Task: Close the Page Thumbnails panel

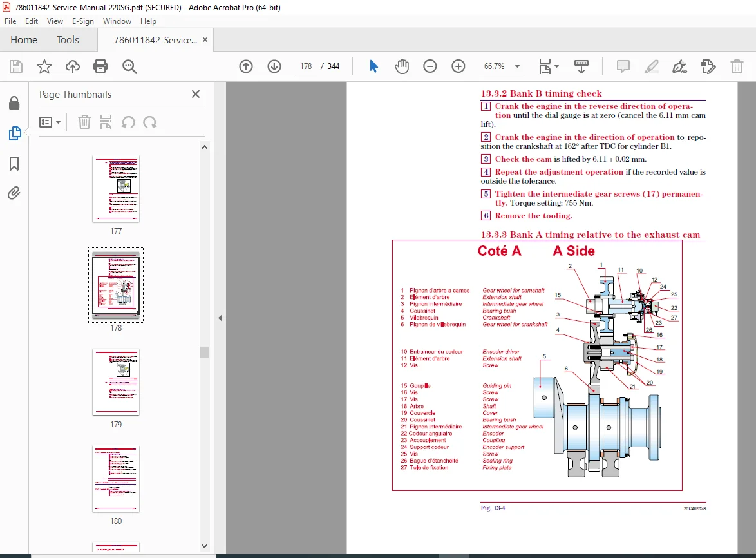Action: (x=196, y=94)
